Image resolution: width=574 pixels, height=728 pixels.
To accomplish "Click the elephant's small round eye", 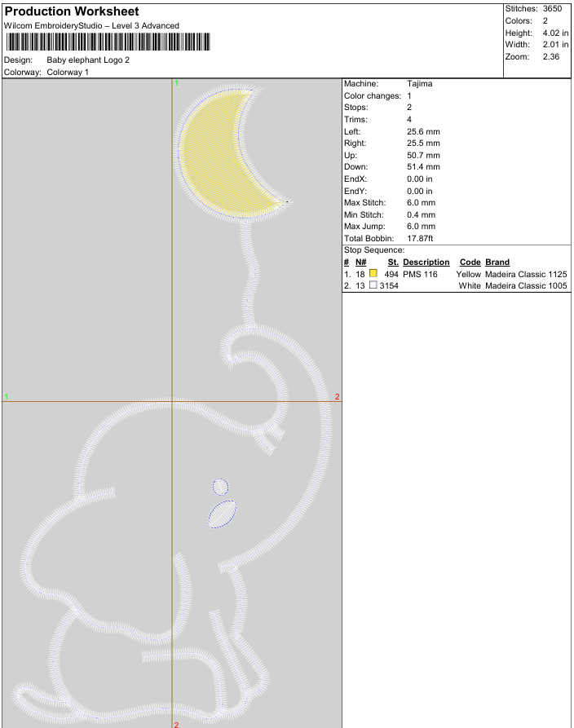I will tap(220, 487).
